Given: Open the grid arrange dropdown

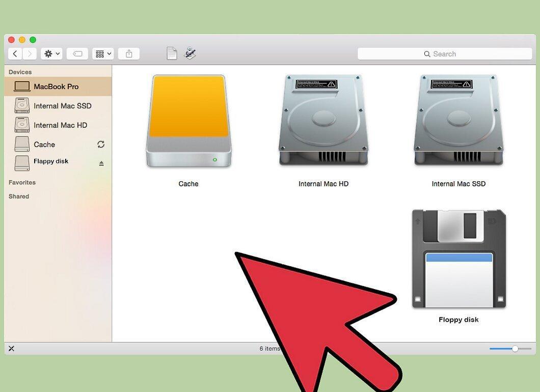Looking at the screenshot, I should click(103, 53).
